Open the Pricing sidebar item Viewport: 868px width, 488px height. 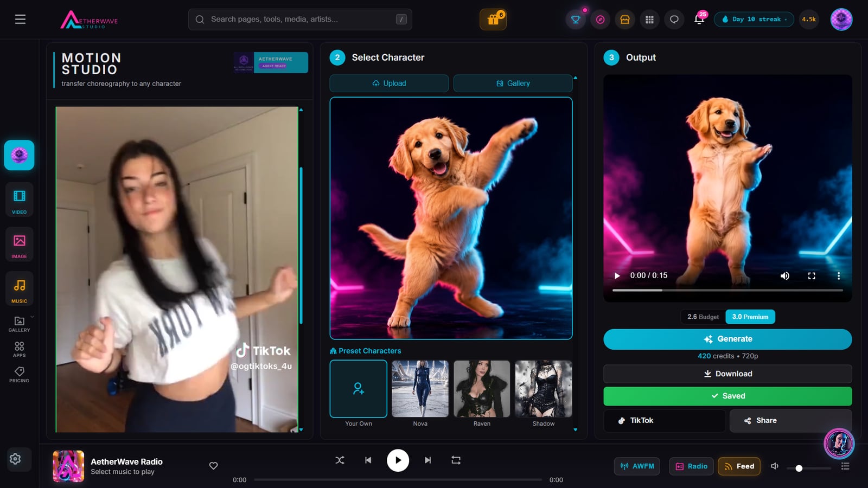[20, 375]
